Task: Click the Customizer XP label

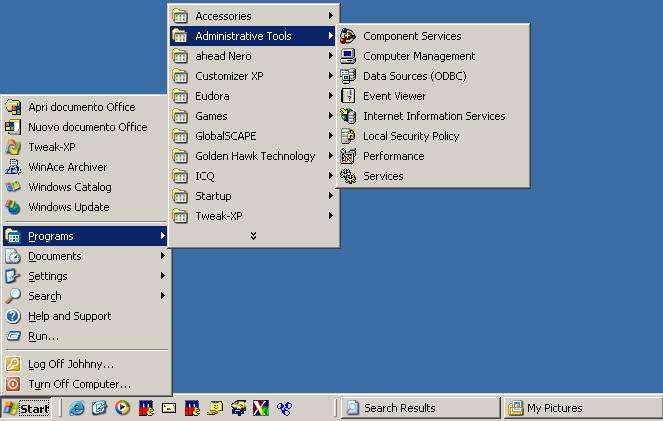Action: click(229, 76)
